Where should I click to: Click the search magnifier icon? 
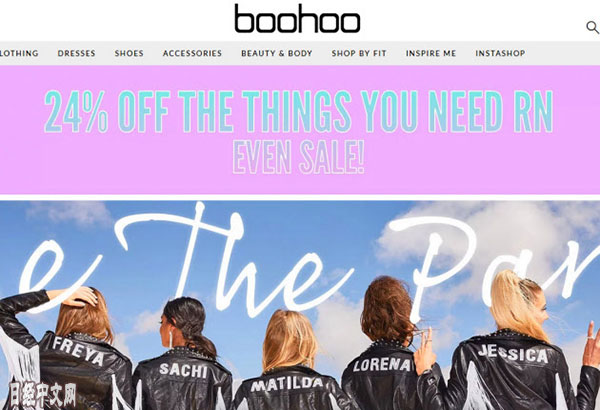click(592, 28)
